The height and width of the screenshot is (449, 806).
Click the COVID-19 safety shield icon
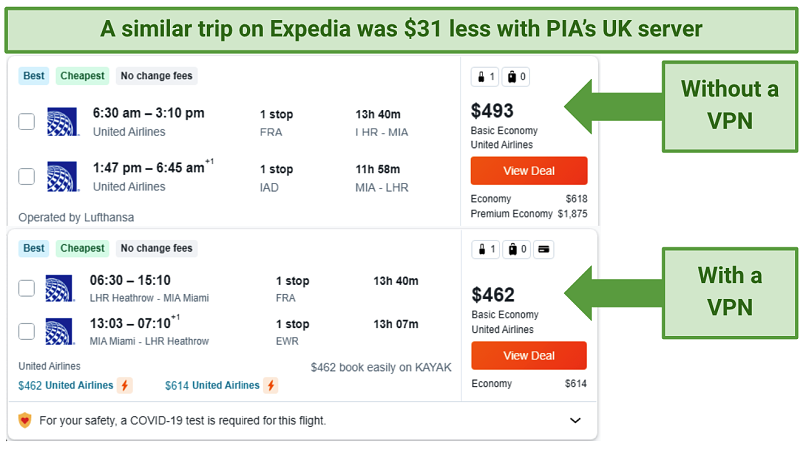pos(25,420)
